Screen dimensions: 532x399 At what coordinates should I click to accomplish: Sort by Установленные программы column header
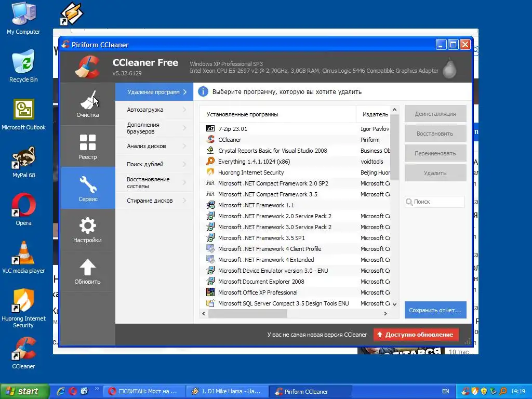point(277,114)
